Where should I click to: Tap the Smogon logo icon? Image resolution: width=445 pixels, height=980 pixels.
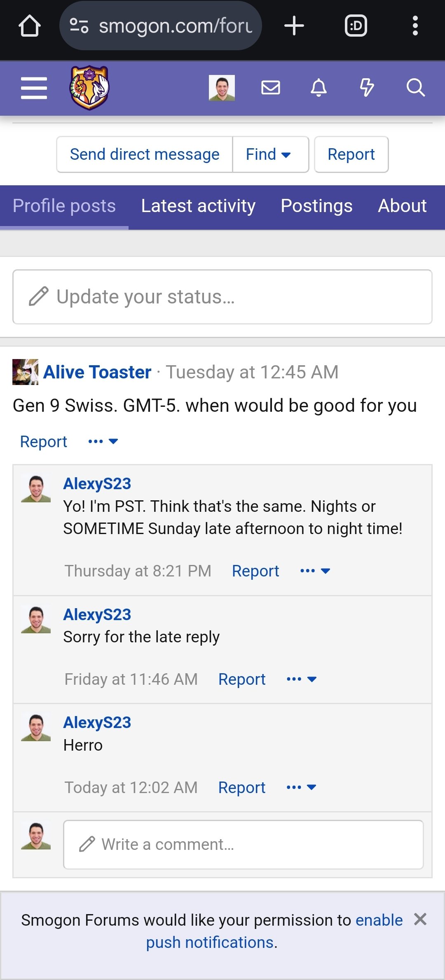[89, 88]
